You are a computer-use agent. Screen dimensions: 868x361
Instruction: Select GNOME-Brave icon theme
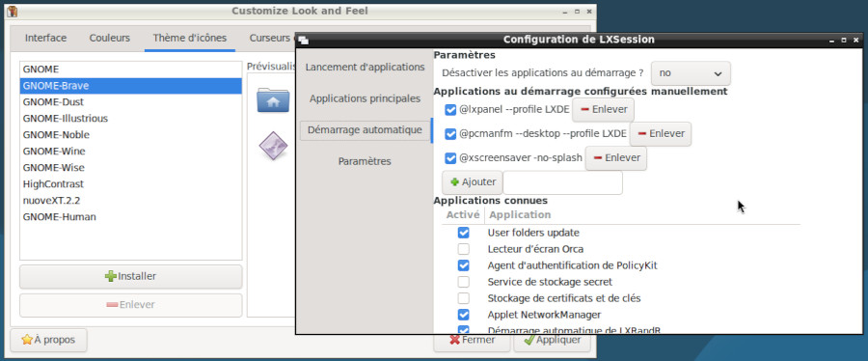pos(130,86)
